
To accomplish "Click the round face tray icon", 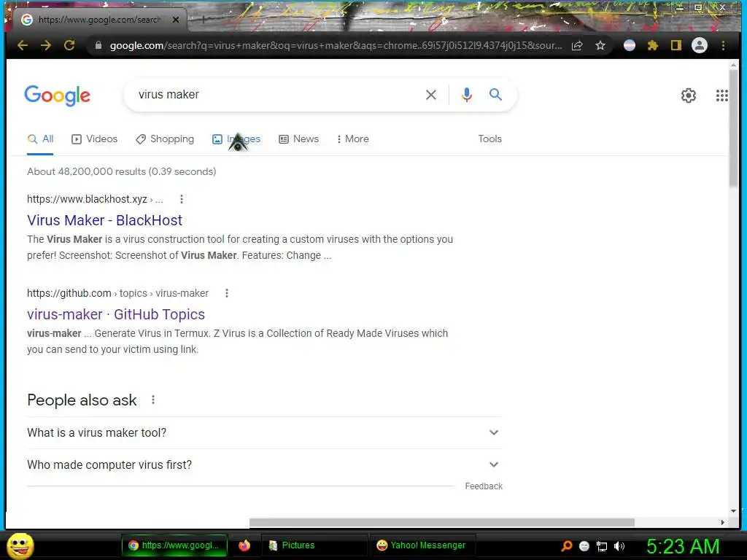I will coord(584,546).
